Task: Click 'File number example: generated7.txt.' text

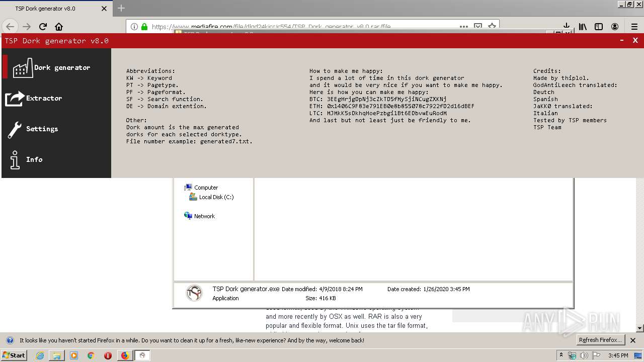Action: pyautogui.click(x=189, y=141)
